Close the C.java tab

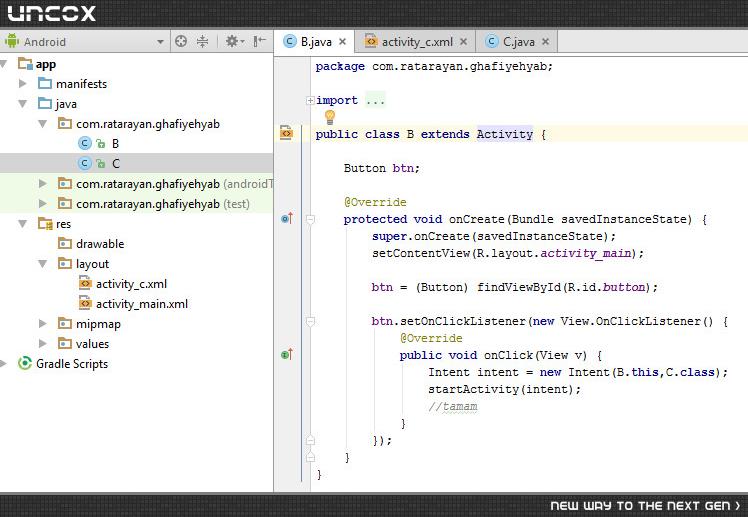point(545,42)
